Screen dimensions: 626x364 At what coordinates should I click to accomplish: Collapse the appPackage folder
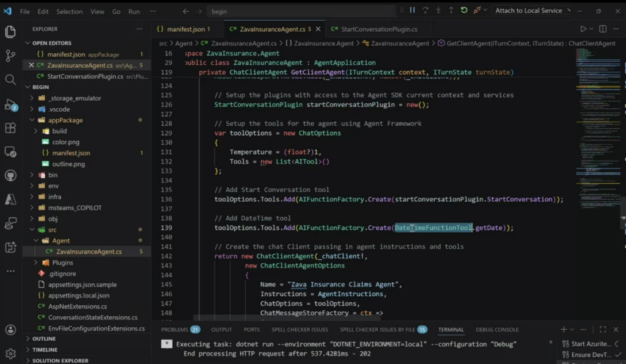(65, 120)
